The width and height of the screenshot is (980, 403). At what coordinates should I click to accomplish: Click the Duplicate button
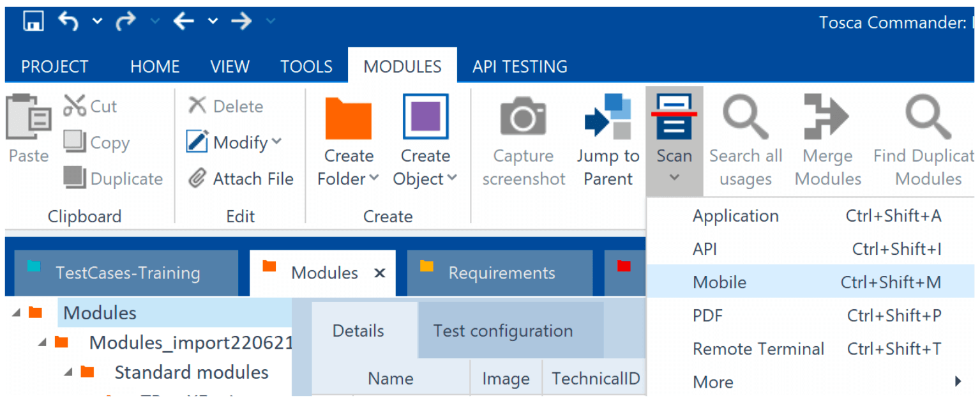[114, 179]
